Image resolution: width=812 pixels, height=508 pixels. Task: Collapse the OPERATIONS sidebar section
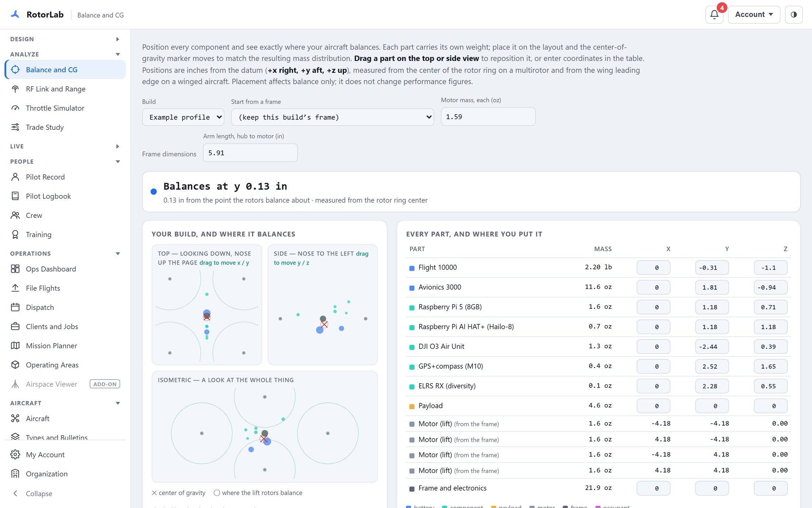tap(65, 253)
